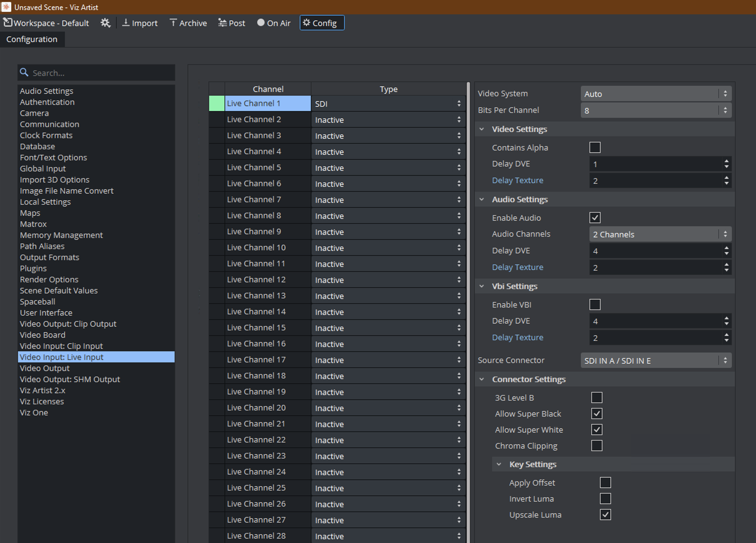
Task: Collapse the Vbi Settings section
Action: click(x=483, y=286)
